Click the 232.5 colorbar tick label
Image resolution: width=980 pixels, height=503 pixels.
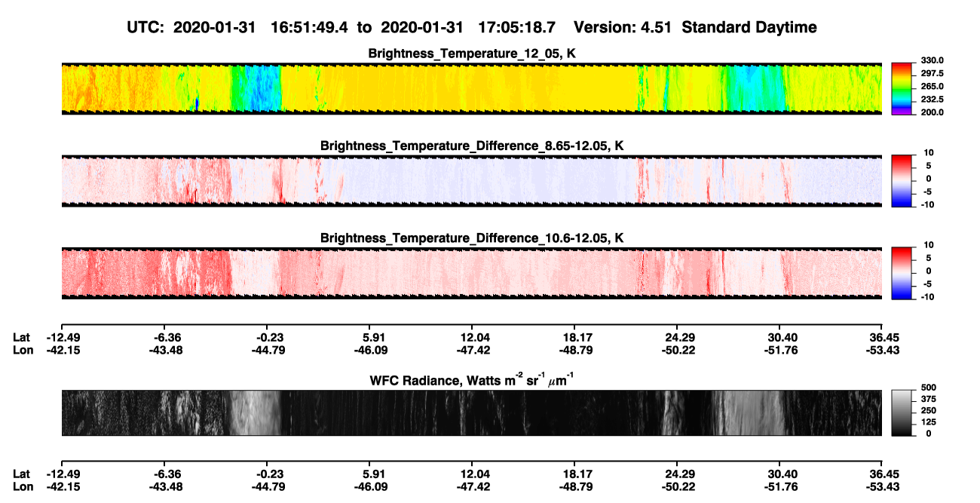click(x=933, y=99)
